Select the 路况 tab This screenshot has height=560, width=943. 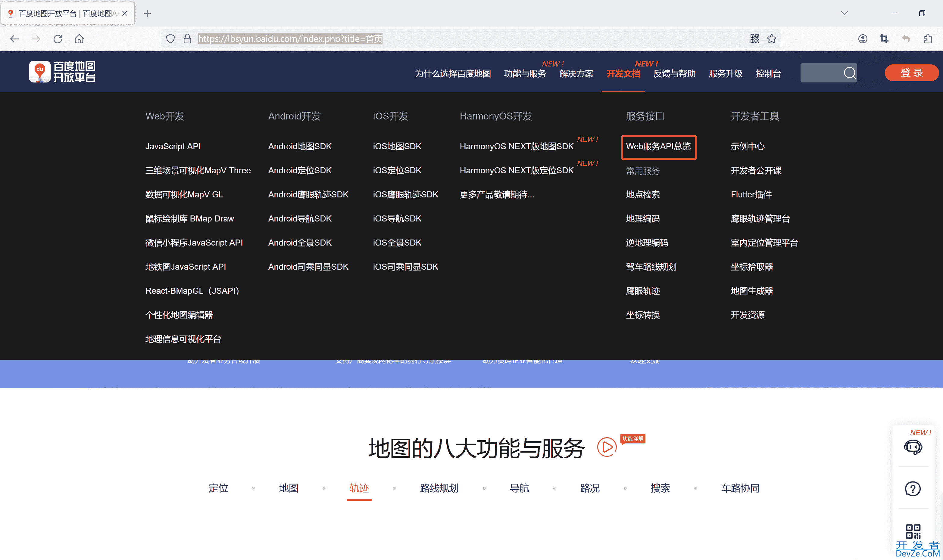590,488
